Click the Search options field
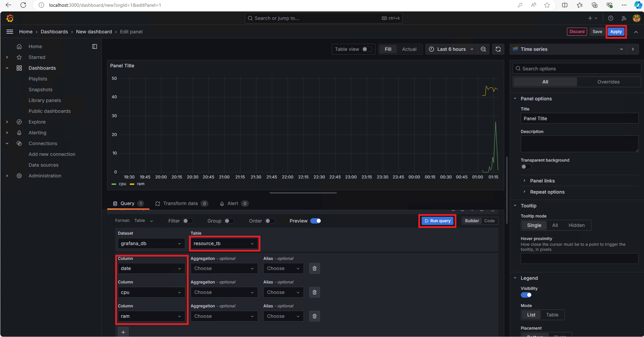644x337 pixels. click(577, 69)
